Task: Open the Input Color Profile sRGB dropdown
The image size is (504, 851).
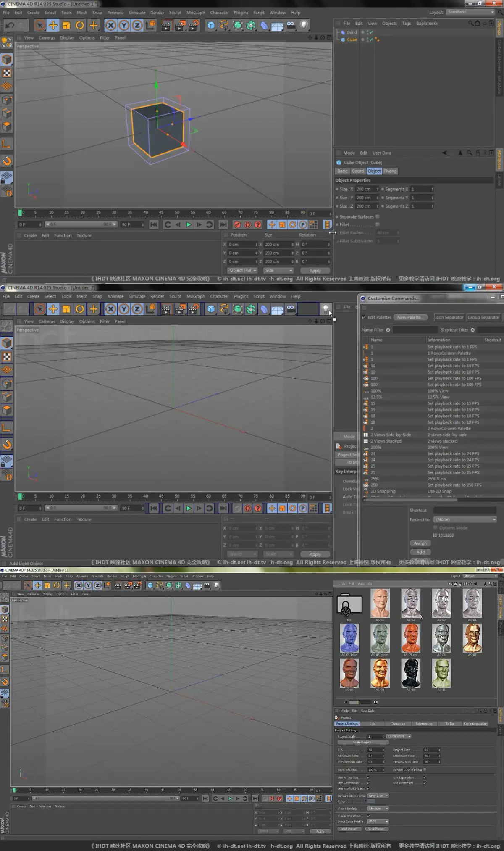Action: point(378,822)
